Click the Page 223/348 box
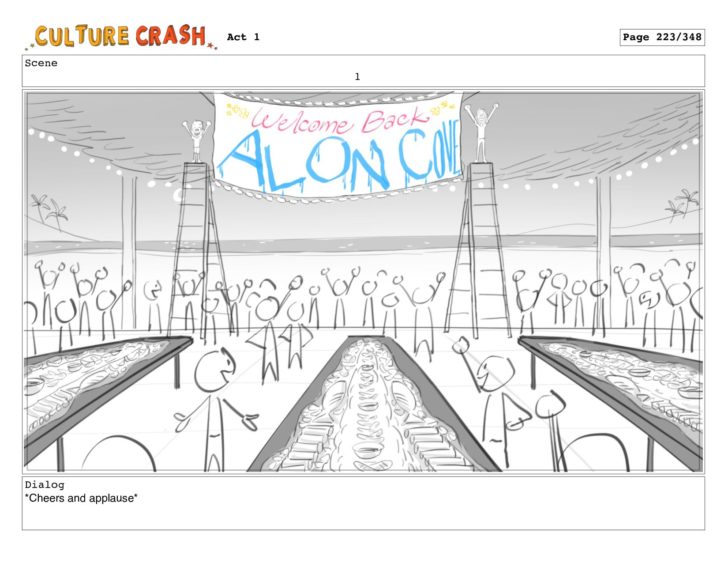Image resolution: width=728 pixels, height=563 pixels. coord(662,37)
